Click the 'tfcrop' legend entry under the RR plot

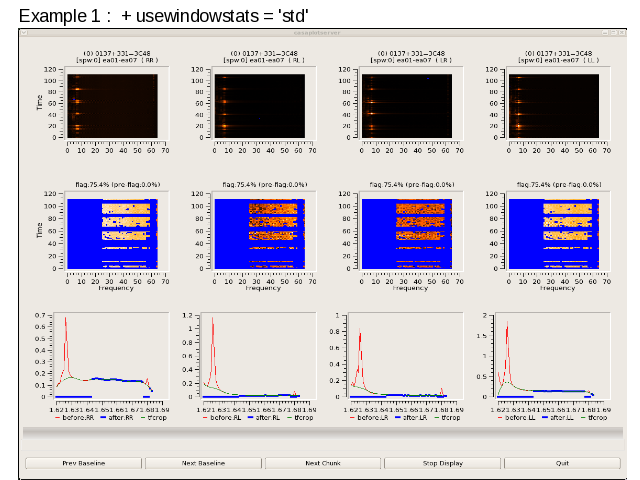(153, 418)
